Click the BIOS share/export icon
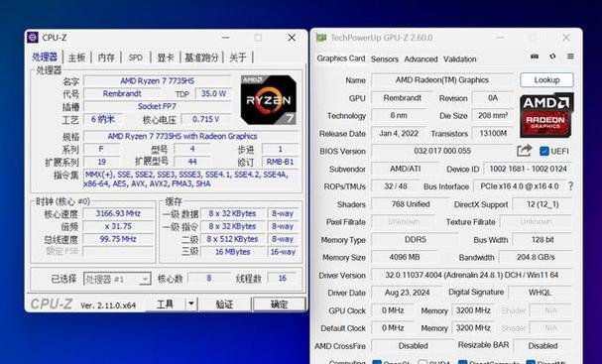Screen dimensions: 602x364 coord(524,151)
